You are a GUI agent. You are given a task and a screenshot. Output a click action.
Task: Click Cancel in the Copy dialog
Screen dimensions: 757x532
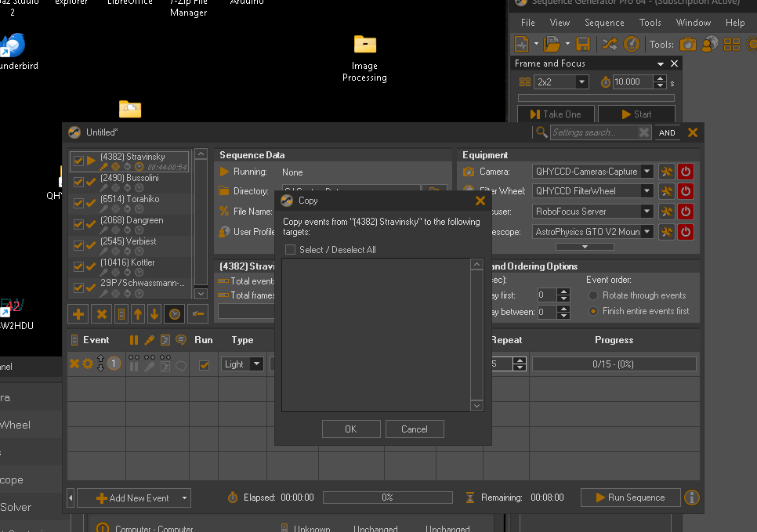coord(415,429)
